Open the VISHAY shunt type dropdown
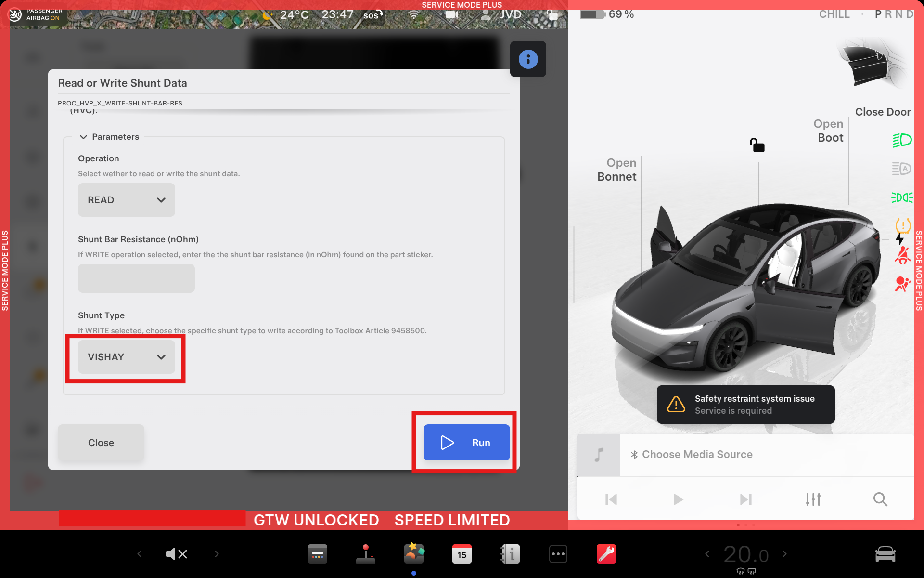 click(x=126, y=357)
